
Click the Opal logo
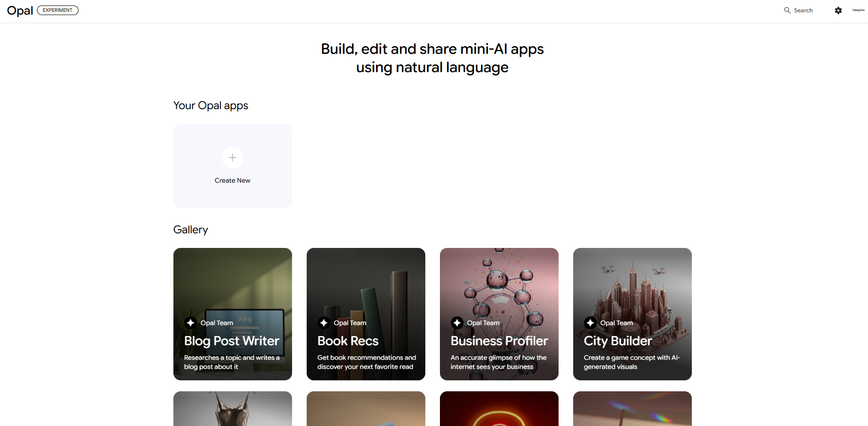[20, 11]
